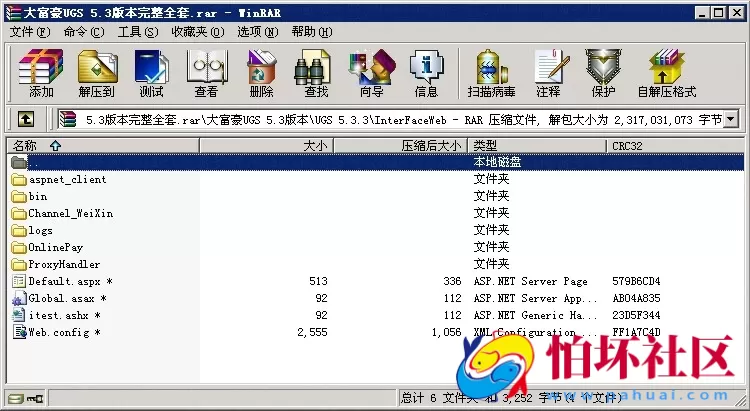Click the CRC32 value AB04A835

(x=636, y=298)
